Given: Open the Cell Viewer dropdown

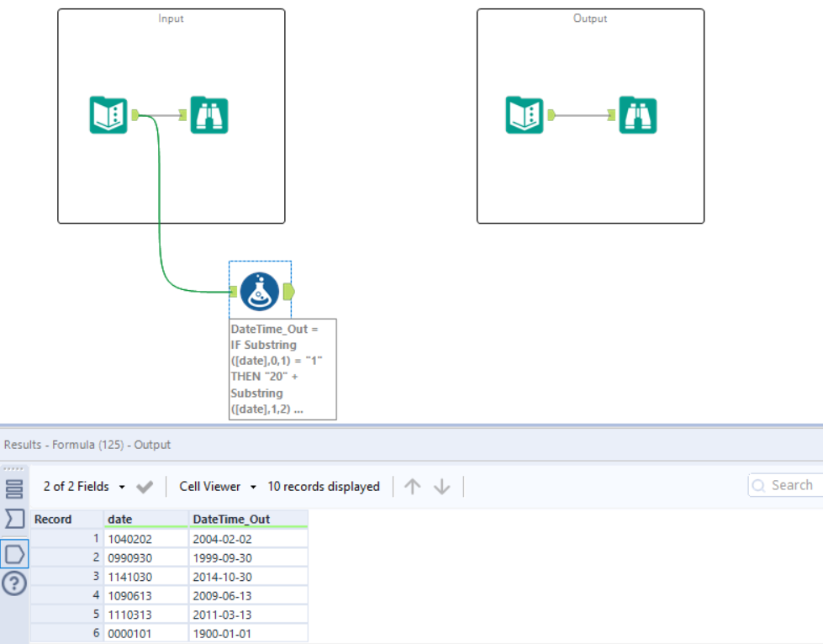Looking at the screenshot, I should coord(217,487).
